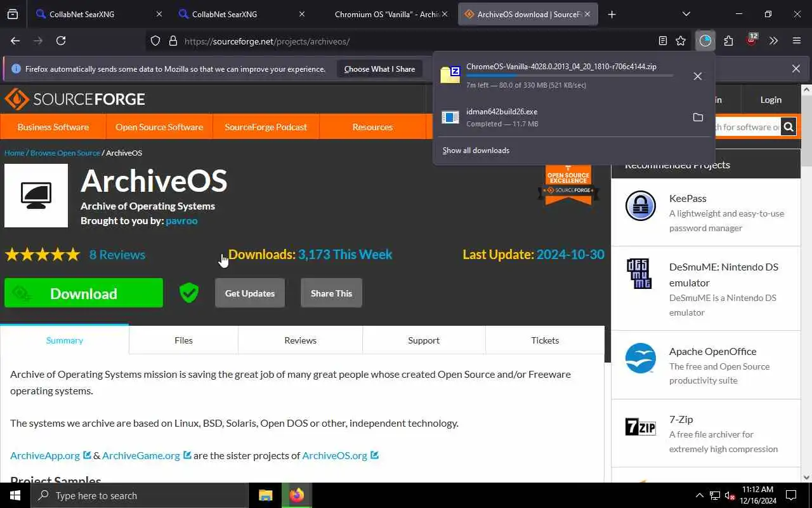Open the Windows Start menu

pos(15,495)
